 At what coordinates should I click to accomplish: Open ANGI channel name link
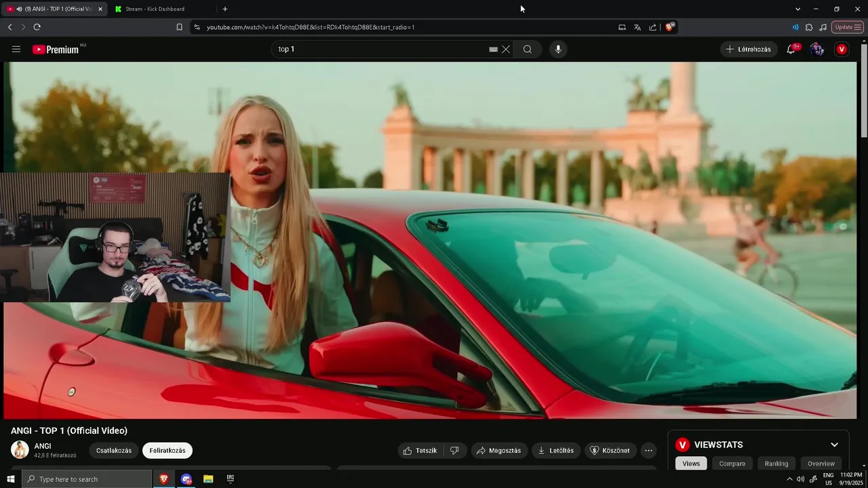pos(43,446)
